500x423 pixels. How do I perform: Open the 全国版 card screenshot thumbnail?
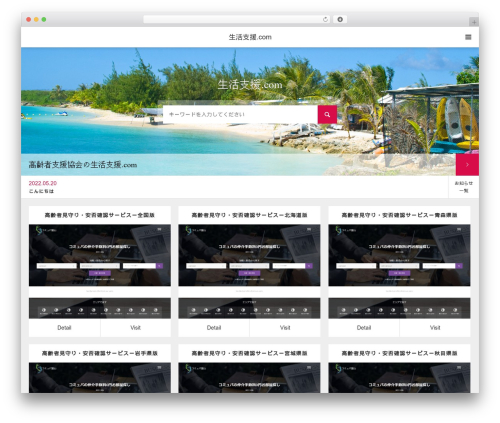[x=100, y=271]
